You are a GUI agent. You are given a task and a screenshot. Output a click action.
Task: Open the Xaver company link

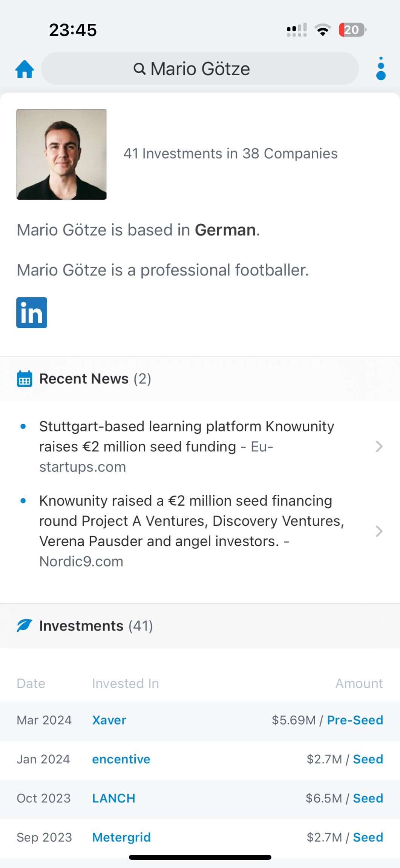tap(109, 720)
